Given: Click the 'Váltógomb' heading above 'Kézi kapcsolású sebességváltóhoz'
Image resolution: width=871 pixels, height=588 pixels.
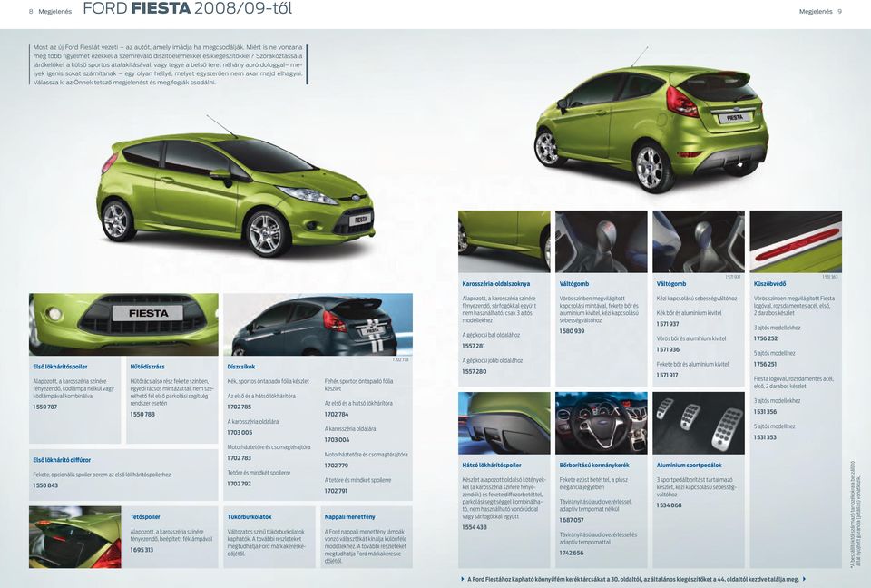Looking at the screenshot, I should click(x=671, y=283).
